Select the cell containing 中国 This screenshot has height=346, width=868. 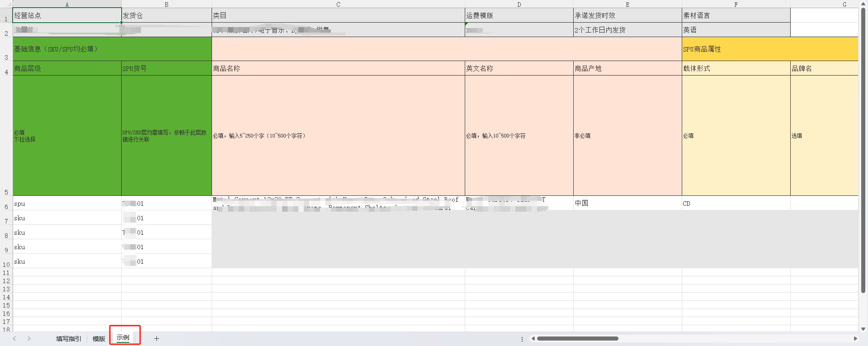click(627, 203)
